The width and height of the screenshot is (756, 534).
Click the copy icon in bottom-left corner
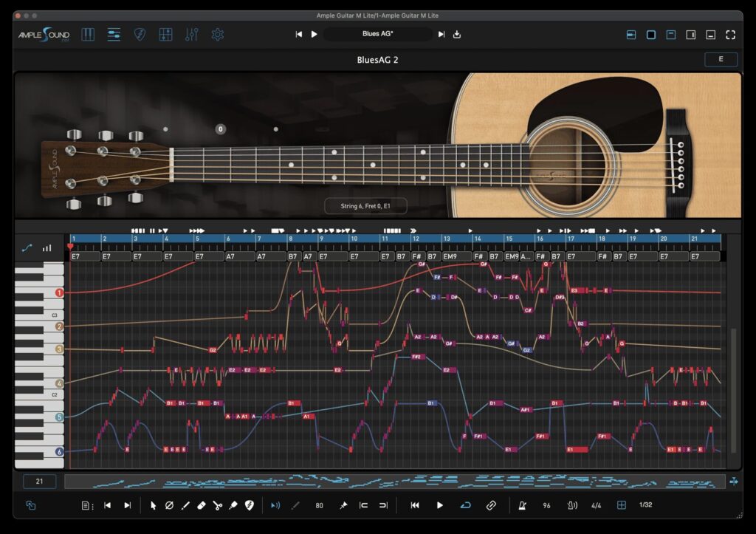[x=30, y=505]
